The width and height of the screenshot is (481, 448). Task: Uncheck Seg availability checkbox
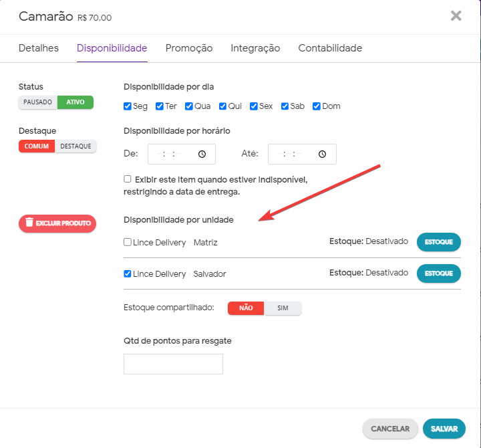coord(128,106)
